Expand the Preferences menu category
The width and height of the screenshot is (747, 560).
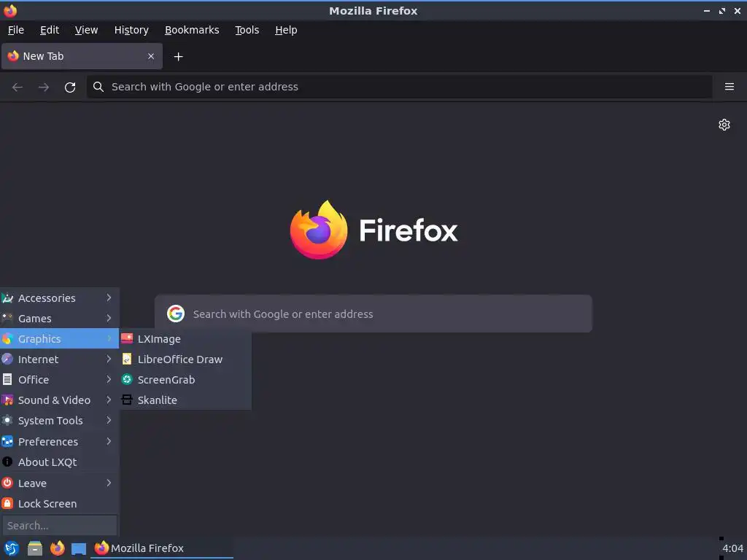coord(59,441)
